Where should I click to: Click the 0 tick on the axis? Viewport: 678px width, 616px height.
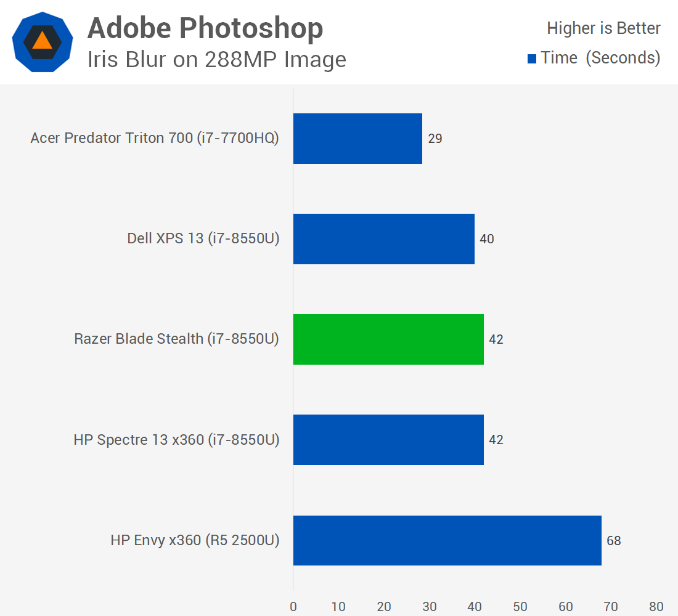coord(293,607)
